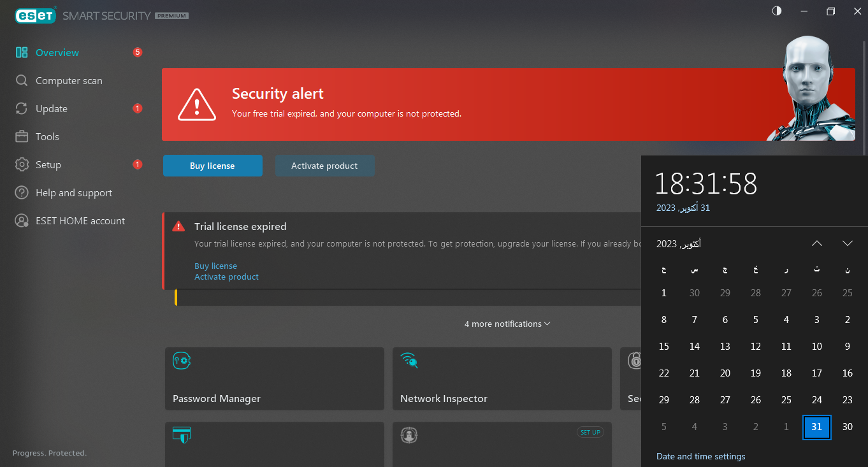This screenshot has height=467, width=868.
Task: Open ESET HOME account
Action: click(80, 221)
